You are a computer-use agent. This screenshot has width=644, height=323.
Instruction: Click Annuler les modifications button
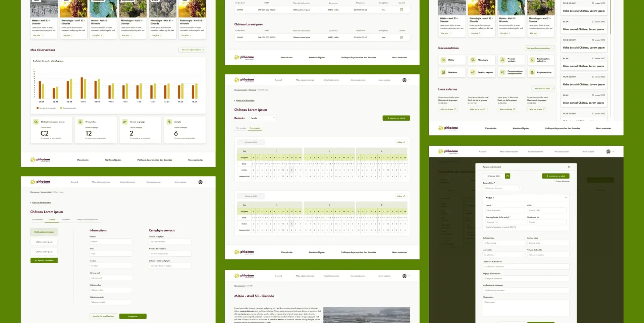[103, 316]
